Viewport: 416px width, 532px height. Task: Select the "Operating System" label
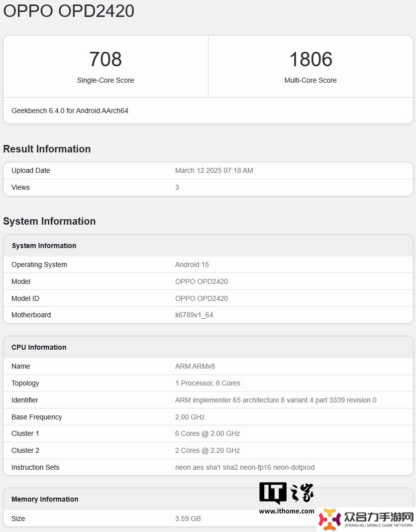point(39,265)
